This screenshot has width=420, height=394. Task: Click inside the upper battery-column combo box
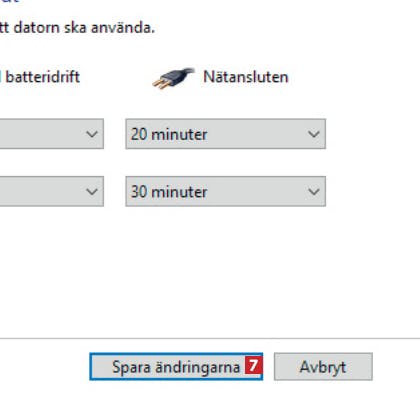52,134
